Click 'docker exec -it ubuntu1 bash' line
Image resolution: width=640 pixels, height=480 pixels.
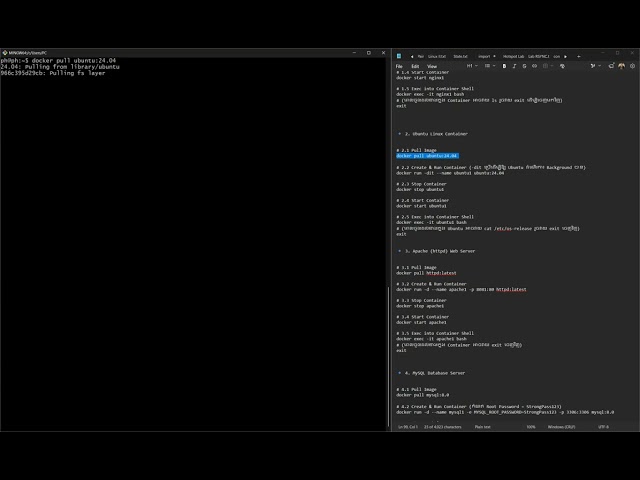[431, 222]
